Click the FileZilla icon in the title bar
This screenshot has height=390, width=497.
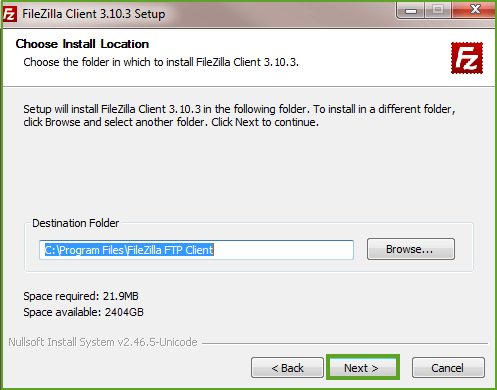[x=9, y=14]
